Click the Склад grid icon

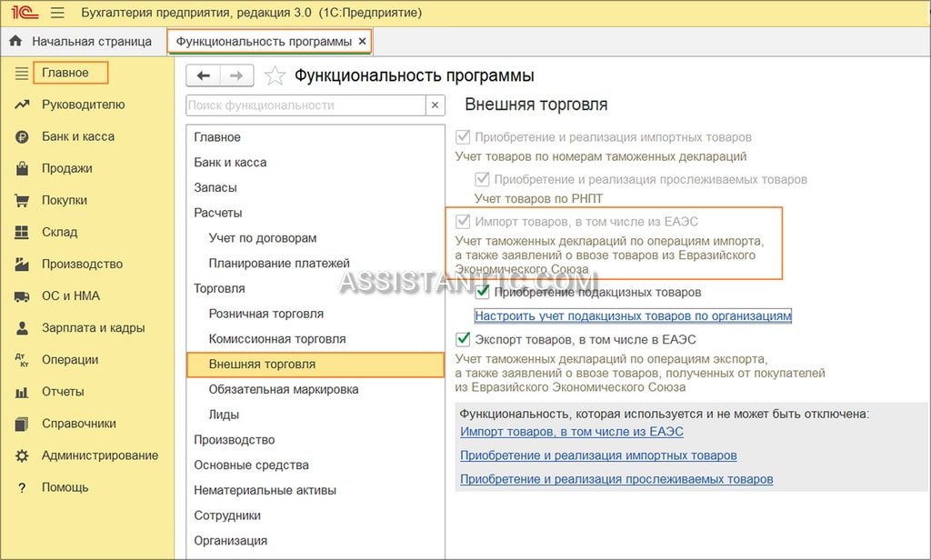(22, 232)
